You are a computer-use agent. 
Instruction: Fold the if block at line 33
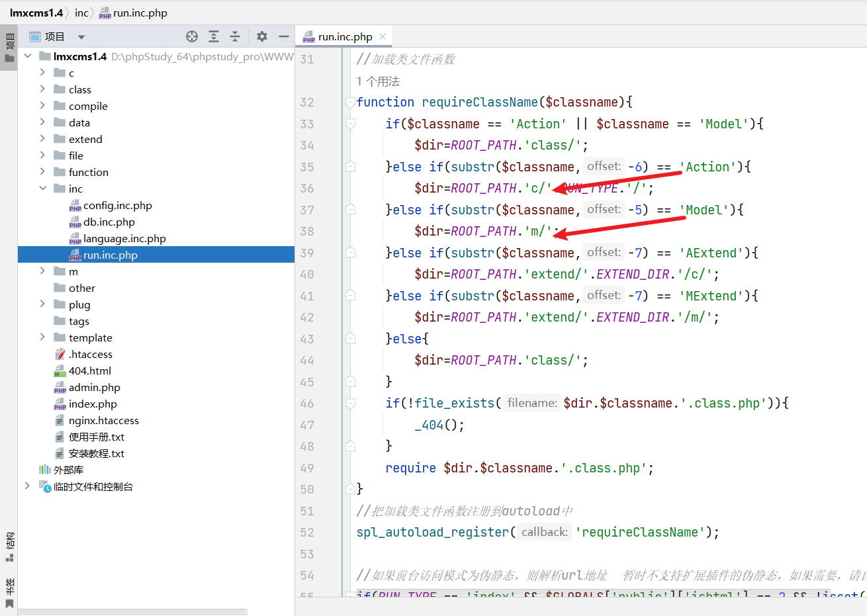coord(350,124)
